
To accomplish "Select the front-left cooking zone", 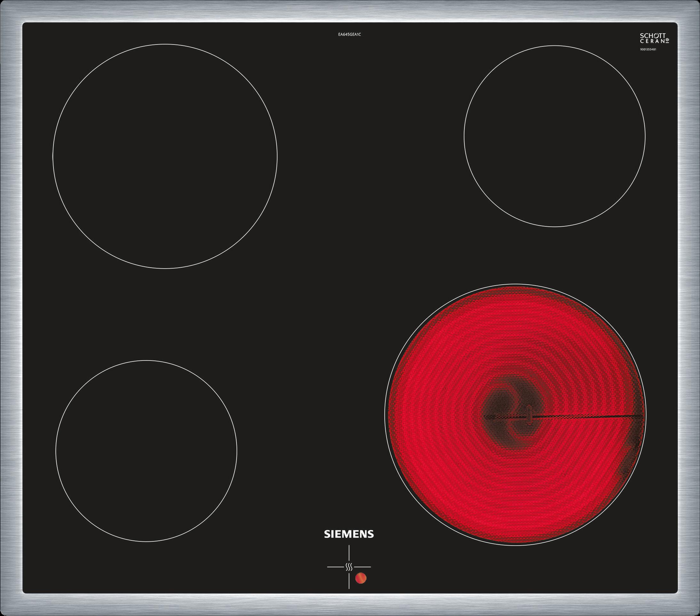I will 146,451.
